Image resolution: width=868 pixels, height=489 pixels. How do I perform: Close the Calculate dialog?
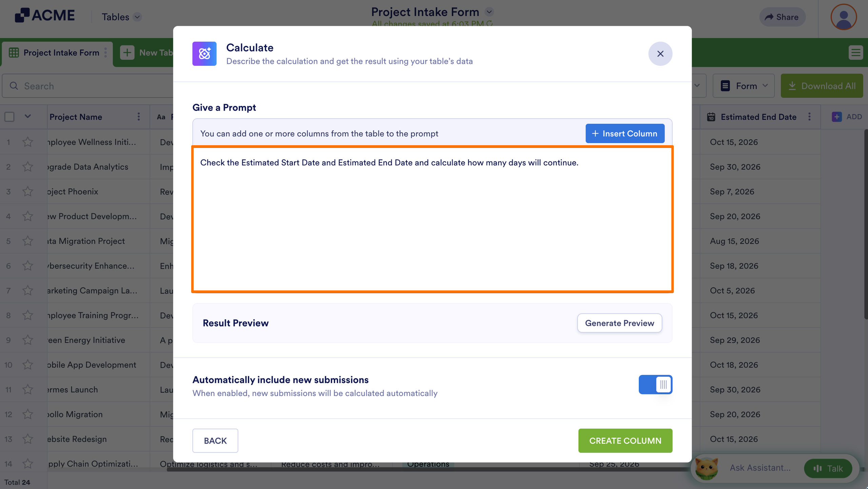[660, 54]
